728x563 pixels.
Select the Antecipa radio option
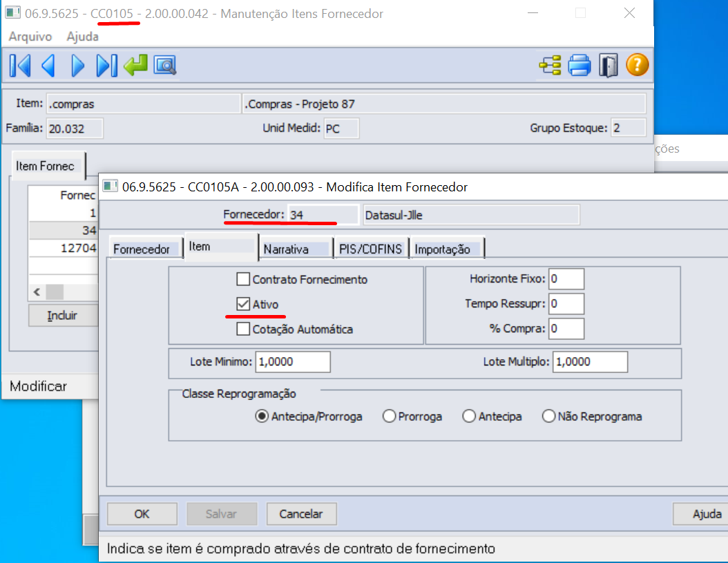point(469,417)
